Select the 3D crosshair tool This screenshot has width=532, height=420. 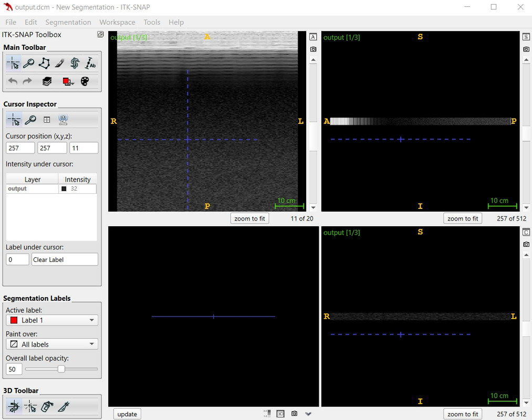(x=30, y=406)
